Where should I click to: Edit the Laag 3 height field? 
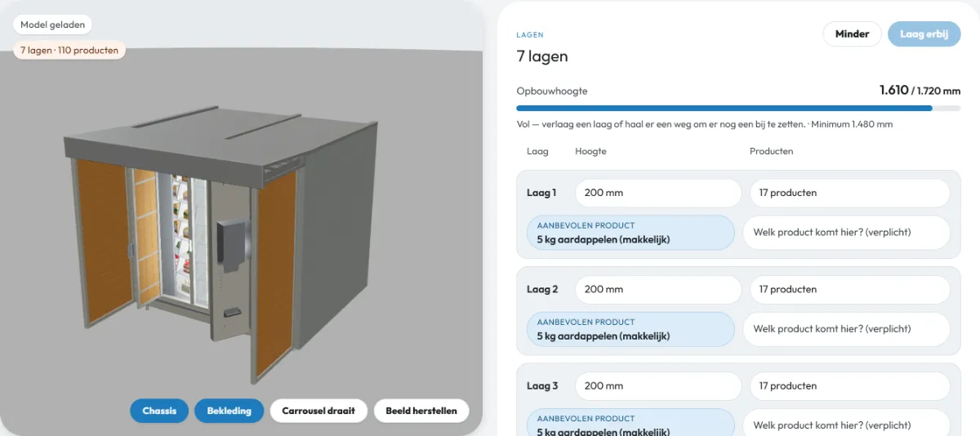pyautogui.click(x=658, y=385)
